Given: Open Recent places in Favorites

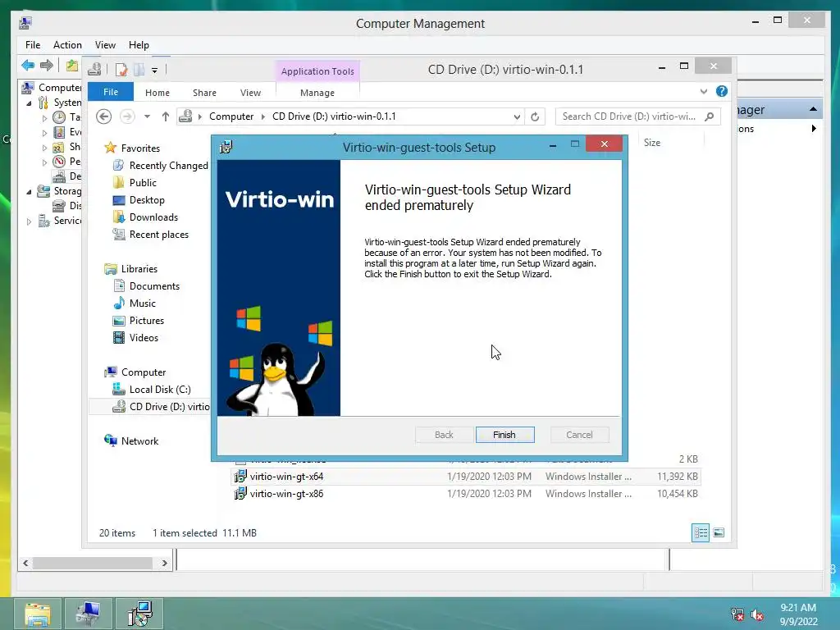Looking at the screenshot, I should tap(151, 234).
